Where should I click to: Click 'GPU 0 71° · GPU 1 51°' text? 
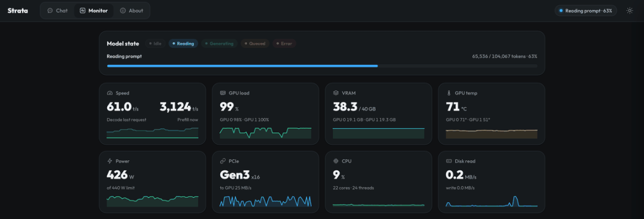pyautogui.click(x=468, y=120)
